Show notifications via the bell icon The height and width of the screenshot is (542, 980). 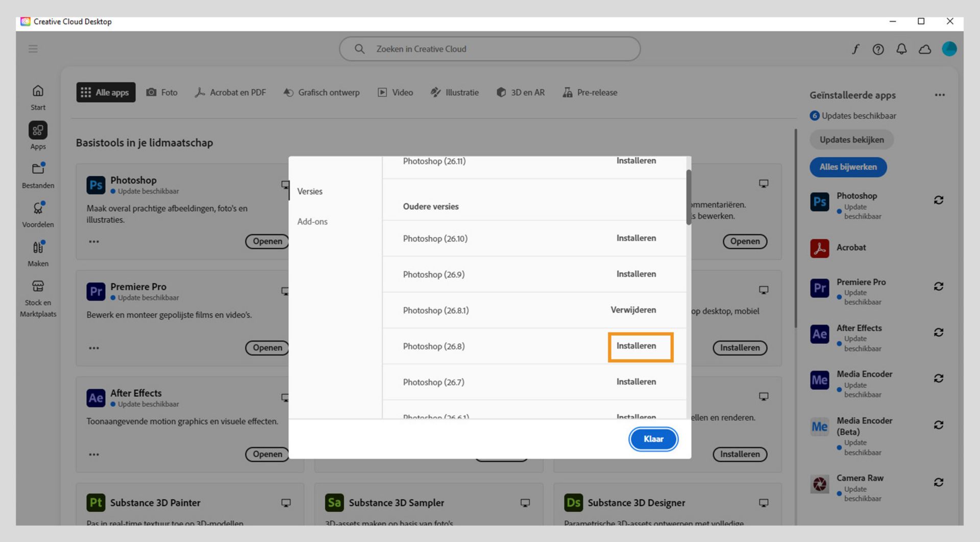pyautogui.click(x=902, y=49)
